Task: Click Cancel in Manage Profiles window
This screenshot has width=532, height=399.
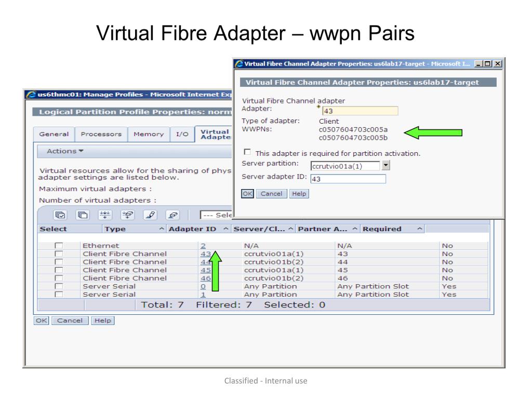Action: [70, 321]
